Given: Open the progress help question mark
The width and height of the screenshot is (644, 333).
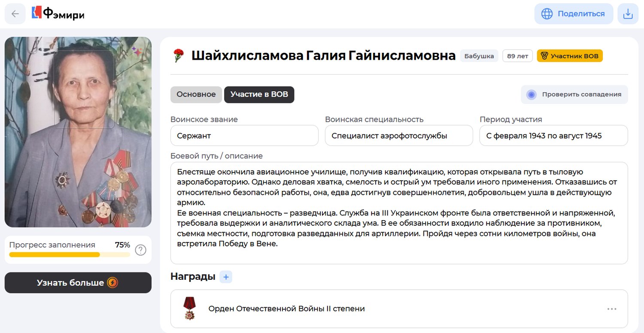Looking at the screenshot, I should pos(140,250).
